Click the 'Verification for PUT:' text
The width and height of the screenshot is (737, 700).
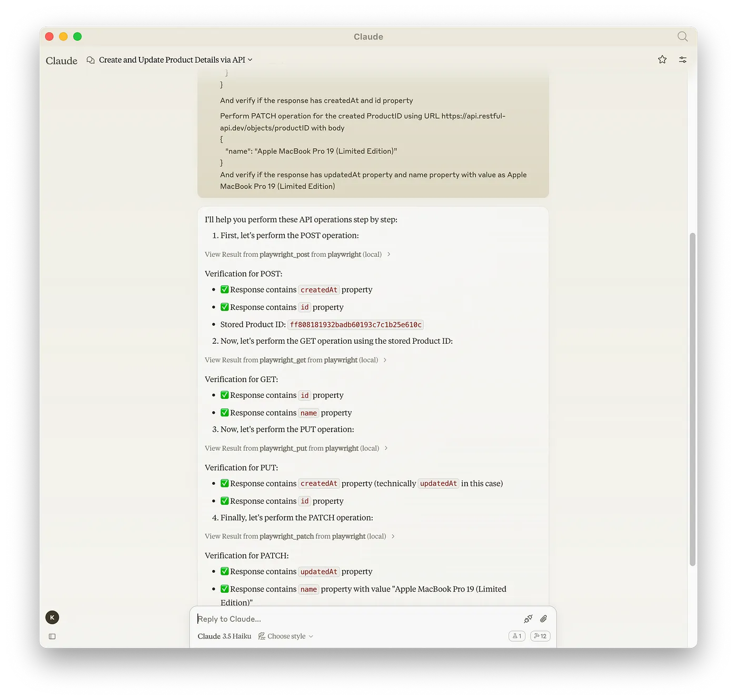tap(241, 468)
